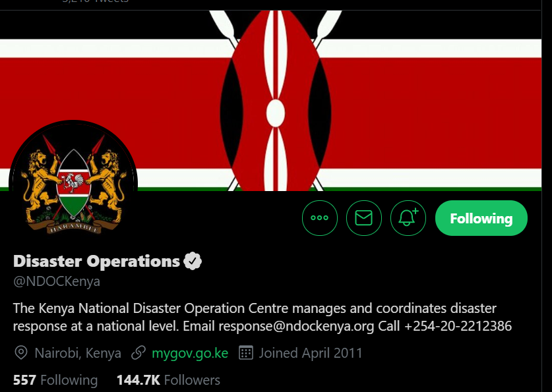Image resolution: width=552 pixels, height=392 pixels.
Task: Click the chain link icon
Action: tap(138, 353)
